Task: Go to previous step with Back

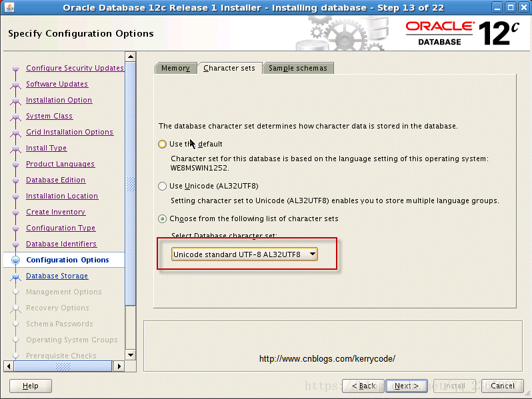Action: 363,386
